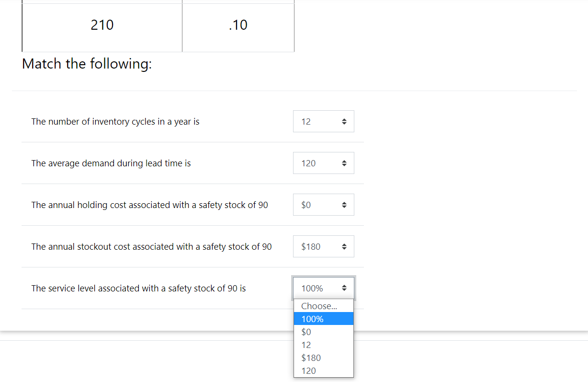The width and height of the screenshot is (588, 382).
Task: Open the average demand during lead time dropdown
Action: [x=323, y=163]
